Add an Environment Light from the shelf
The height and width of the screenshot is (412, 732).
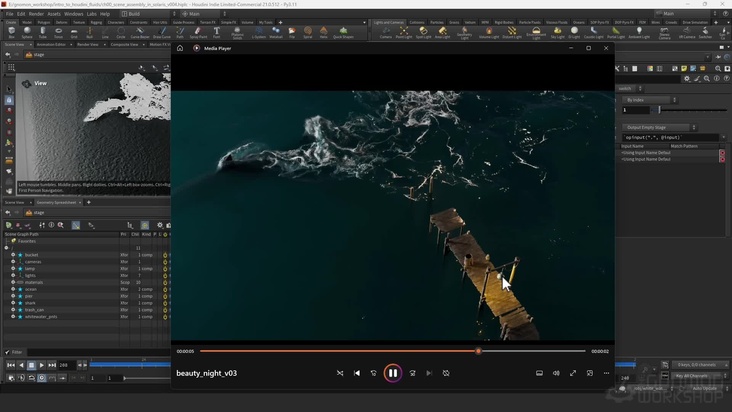(x=536, y=33)
